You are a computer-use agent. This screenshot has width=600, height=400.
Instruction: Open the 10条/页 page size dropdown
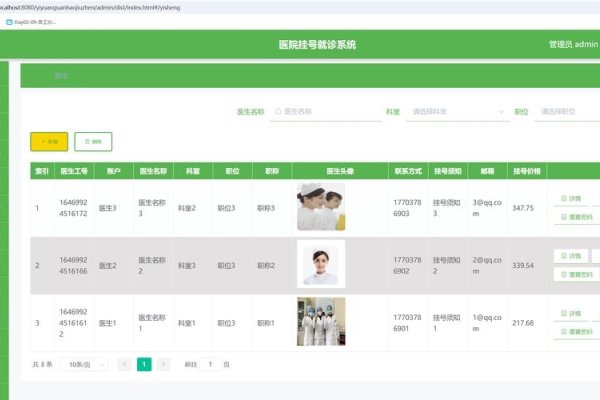point(84,364)
